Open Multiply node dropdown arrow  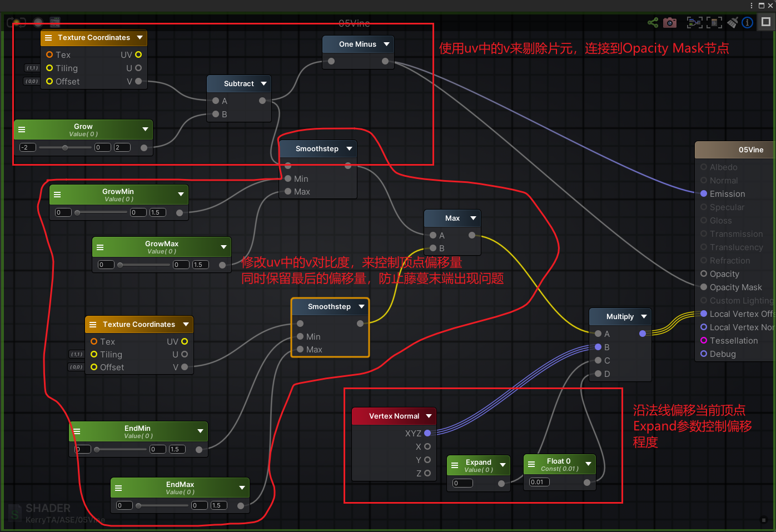[644, 316]
